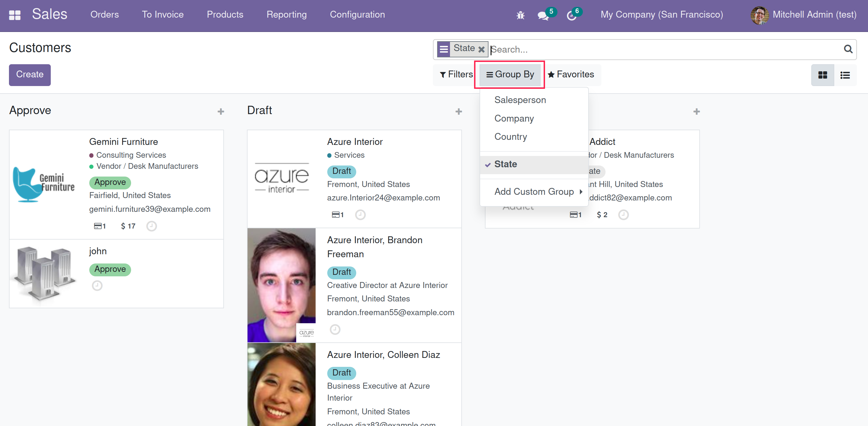Viewport: 868px width, 426px height.
Task: Open Mitchell Admin (test) user menu
Action: tap(803, 15)
